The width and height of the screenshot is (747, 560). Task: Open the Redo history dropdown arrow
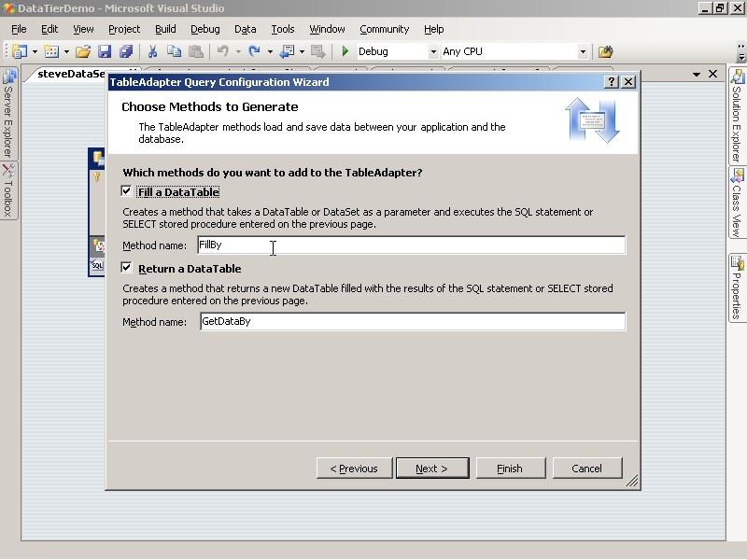tap(270, 51)
